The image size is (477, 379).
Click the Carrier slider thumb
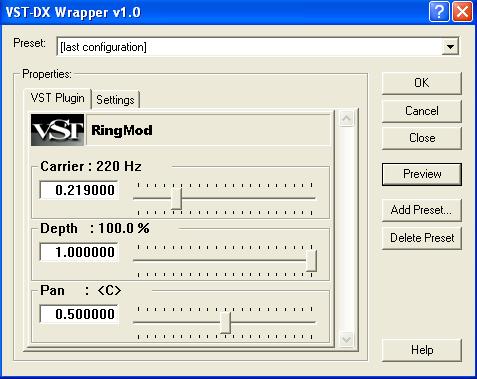(x=176, y=199)
